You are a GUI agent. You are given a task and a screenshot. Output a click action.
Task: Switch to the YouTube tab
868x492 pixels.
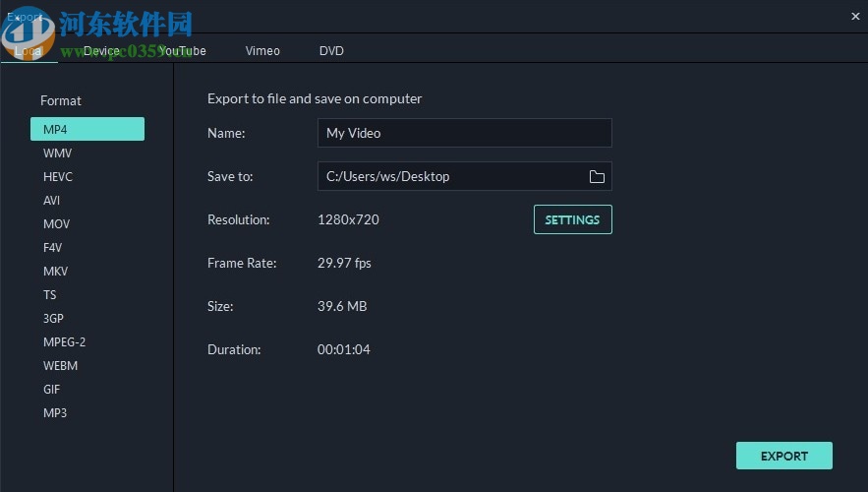pyautogui.click(x=183, y=50)
